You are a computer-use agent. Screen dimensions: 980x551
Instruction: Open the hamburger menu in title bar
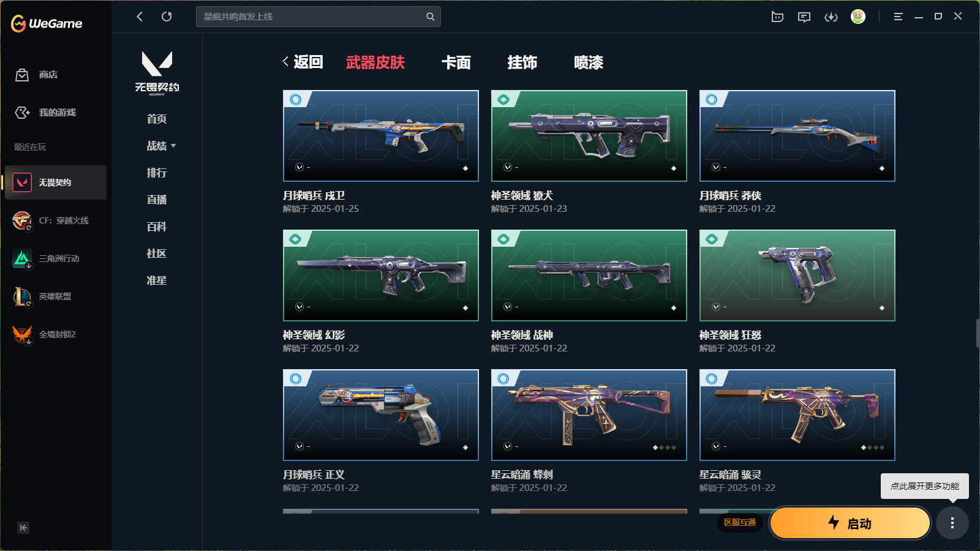(x=898, y=17)
